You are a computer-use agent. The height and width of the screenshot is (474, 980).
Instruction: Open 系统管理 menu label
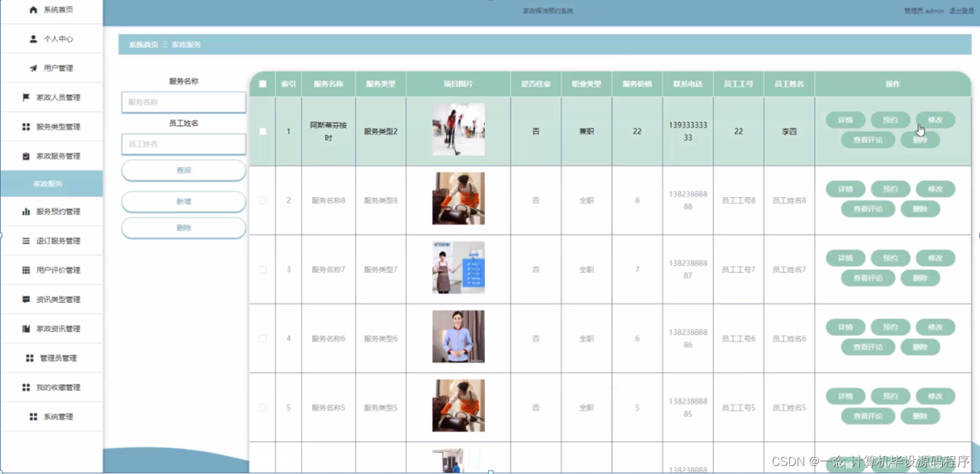pos(59,417)
